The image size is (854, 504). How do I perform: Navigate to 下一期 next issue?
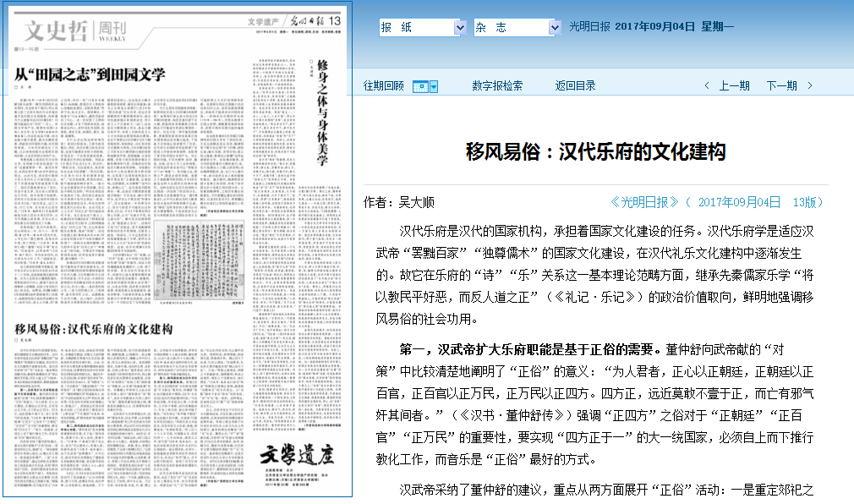(x=781, y=85)
